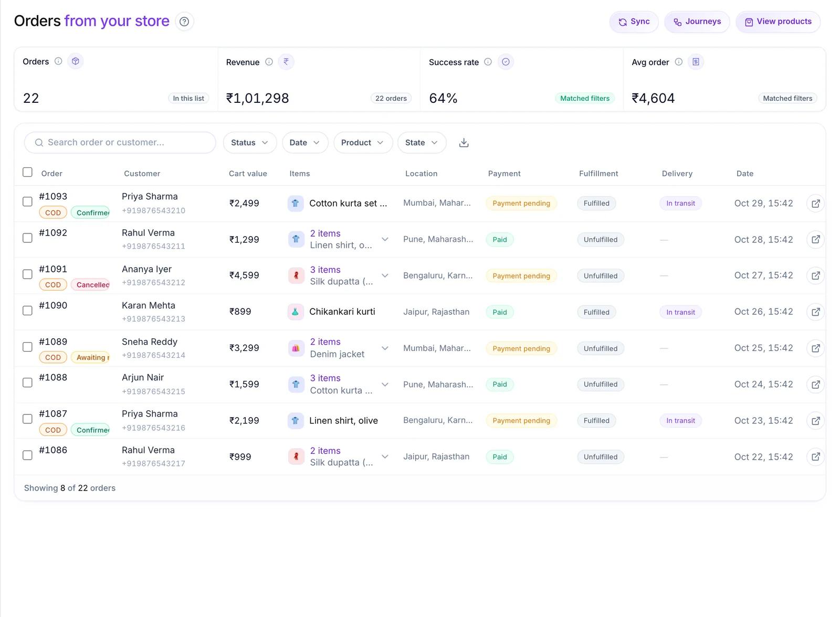Click the 3 items link for Arjun Nair
Viewport: 840px width, 617px height.
325,378
